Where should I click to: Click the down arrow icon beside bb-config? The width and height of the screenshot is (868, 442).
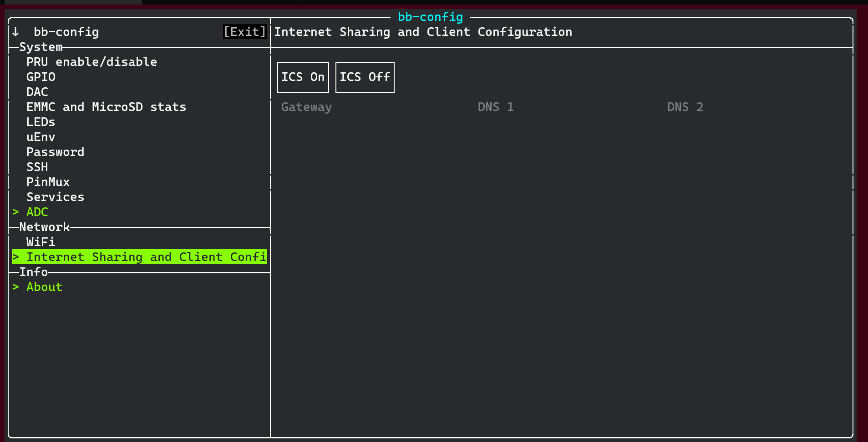coord(16,32)
